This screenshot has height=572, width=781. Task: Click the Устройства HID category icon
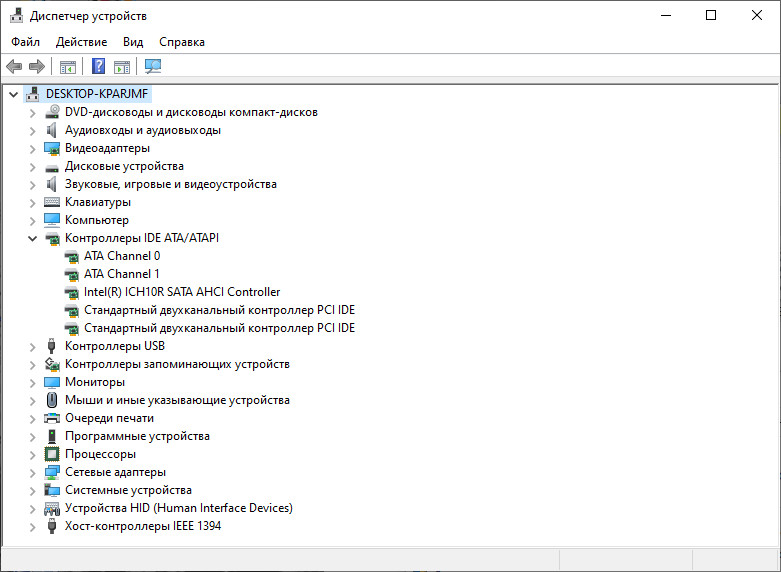[x=52, y=509]
